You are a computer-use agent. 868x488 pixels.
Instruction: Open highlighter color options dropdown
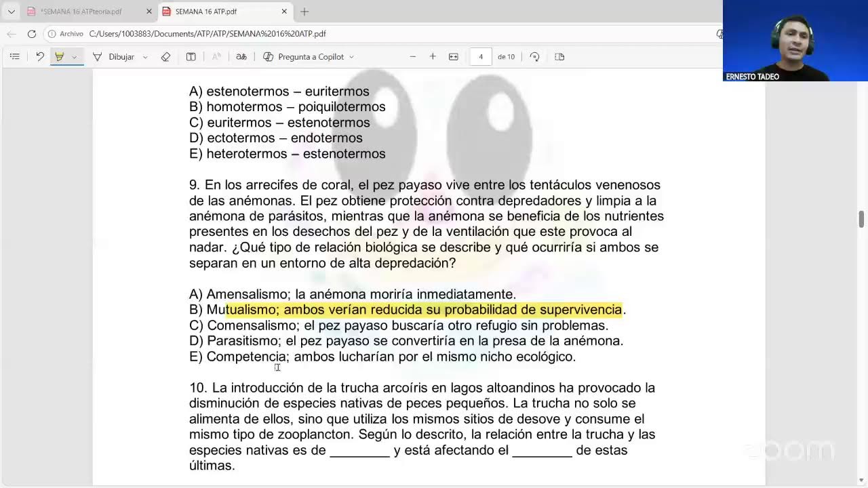pos(74,57)
